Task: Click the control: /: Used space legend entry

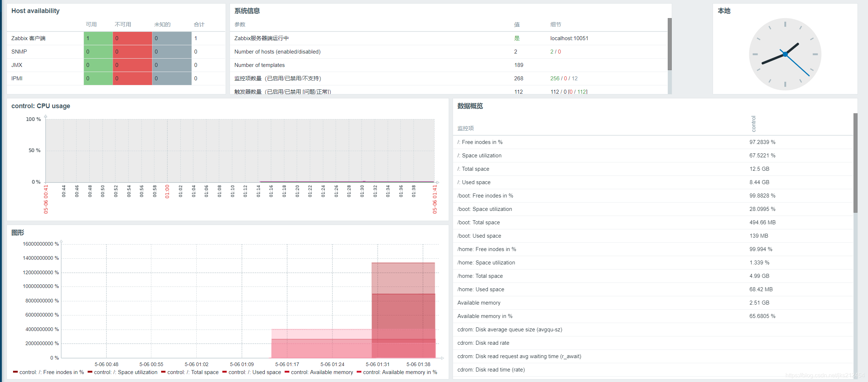Action: point(252,372)
